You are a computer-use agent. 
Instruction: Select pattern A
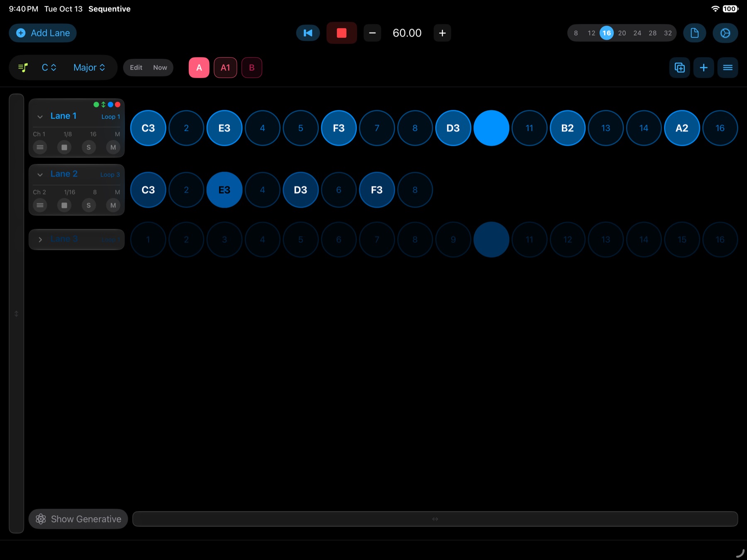(199, 67)
